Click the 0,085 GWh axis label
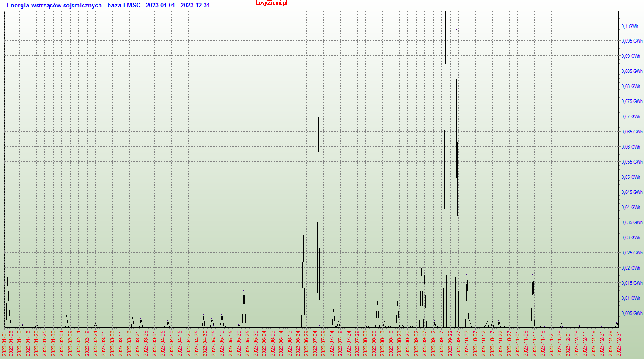 pos(632,72)
